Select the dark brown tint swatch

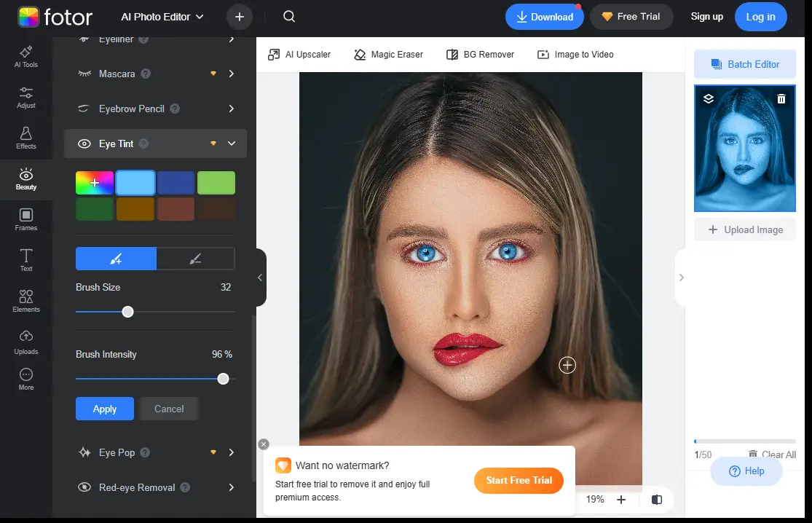216,208
